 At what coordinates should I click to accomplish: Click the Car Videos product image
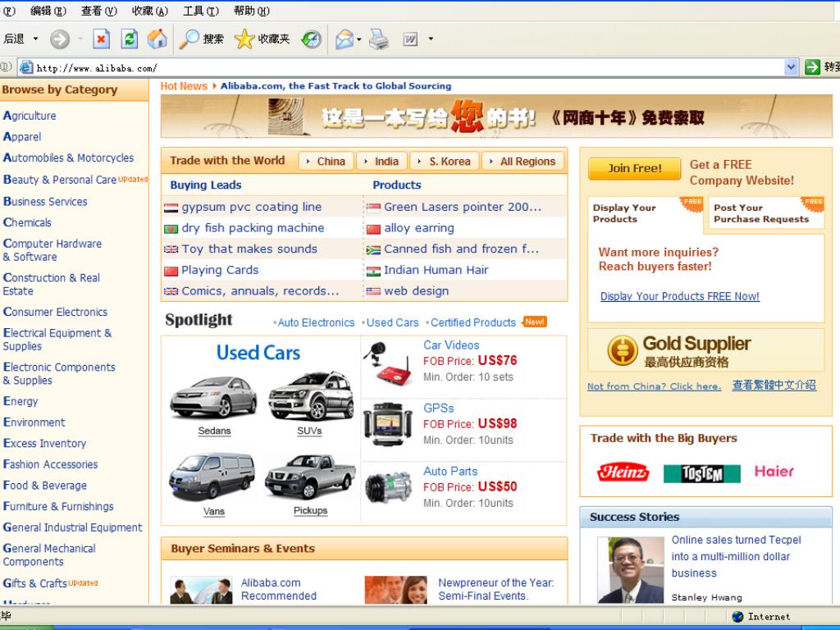click(388, 364)
